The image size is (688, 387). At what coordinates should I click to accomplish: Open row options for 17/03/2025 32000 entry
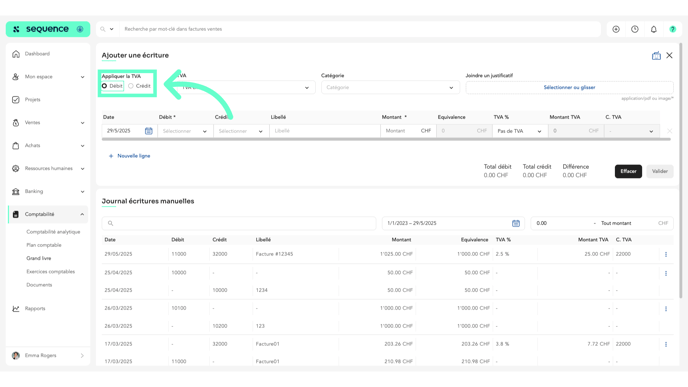pos(666,344)
